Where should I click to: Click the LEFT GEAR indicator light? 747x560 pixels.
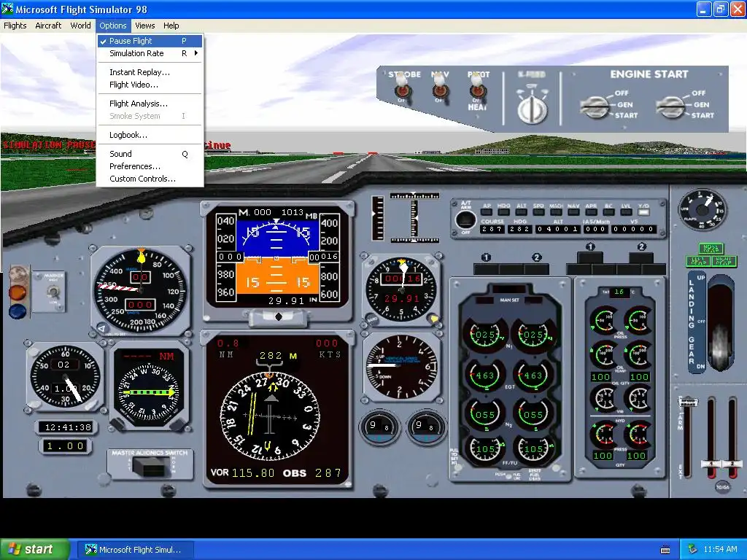pyautogui.click(x=698, y=260)
